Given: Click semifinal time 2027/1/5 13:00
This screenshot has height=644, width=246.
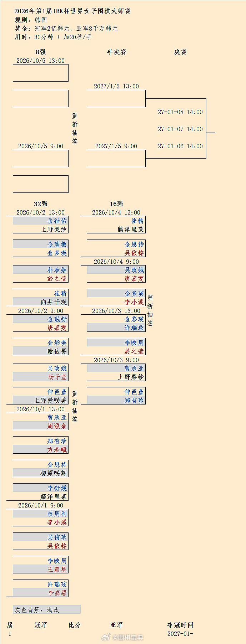Looking at the screenshot, I should coord(116,87).
